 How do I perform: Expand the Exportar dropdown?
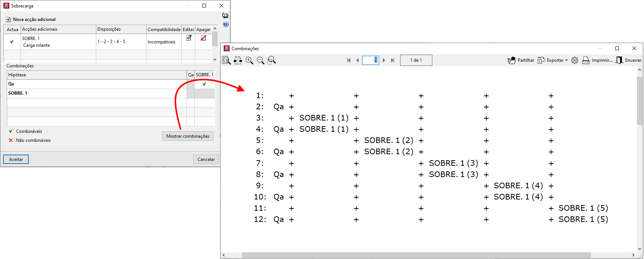(566, 60)
